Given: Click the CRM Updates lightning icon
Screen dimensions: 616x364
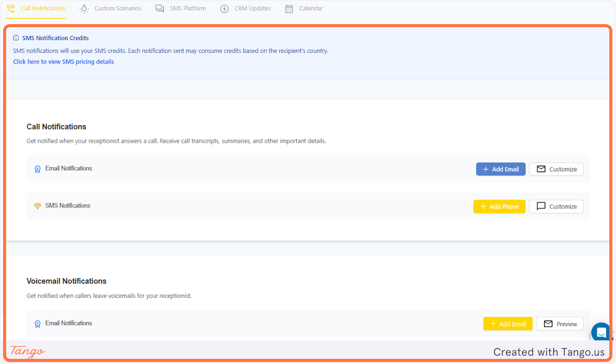Looking at the screenshot, I should [224, 9].
